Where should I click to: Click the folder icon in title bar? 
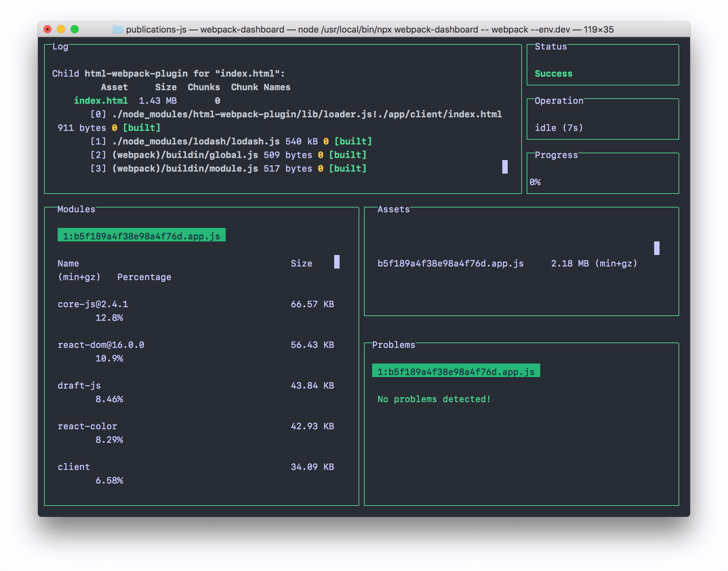click(118, 29)
